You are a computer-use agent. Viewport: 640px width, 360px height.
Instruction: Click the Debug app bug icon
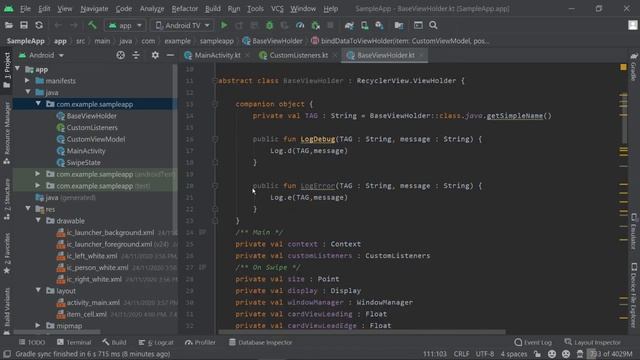pyautogui.click(x=269, y=25)
